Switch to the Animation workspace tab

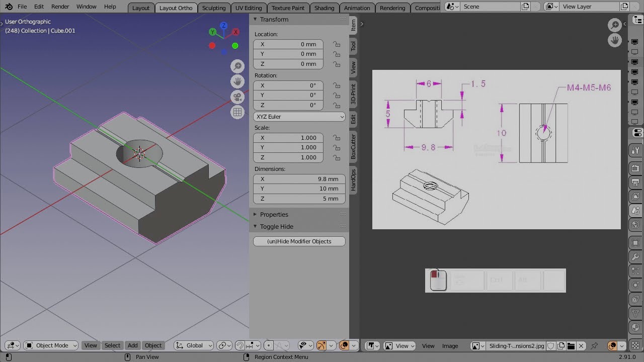pos(357,8)
